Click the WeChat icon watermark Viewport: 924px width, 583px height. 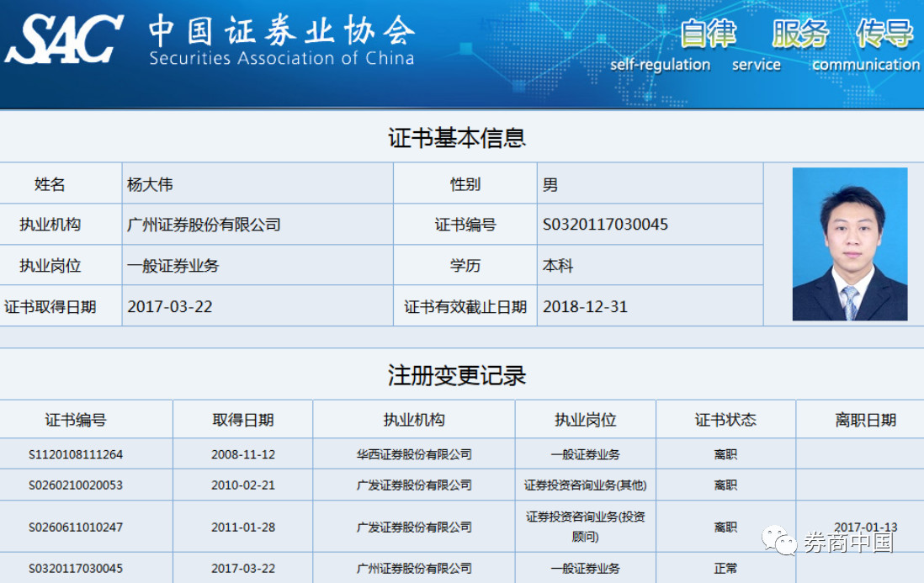point(779,540)
